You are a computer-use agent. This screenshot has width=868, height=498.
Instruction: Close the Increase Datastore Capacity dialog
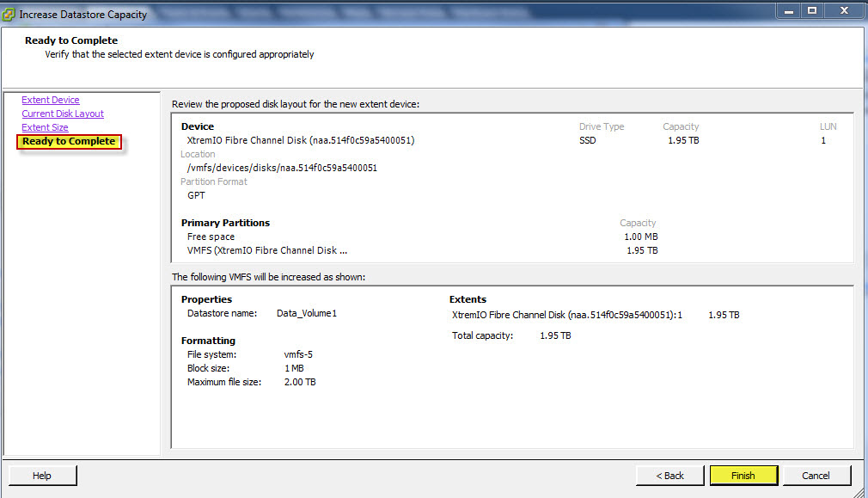click(841, 11)
